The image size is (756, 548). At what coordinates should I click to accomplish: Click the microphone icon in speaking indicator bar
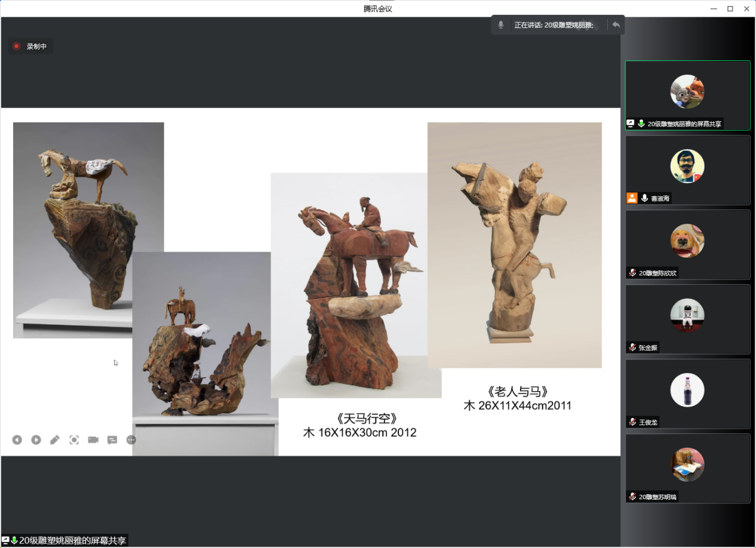point(502,25)
